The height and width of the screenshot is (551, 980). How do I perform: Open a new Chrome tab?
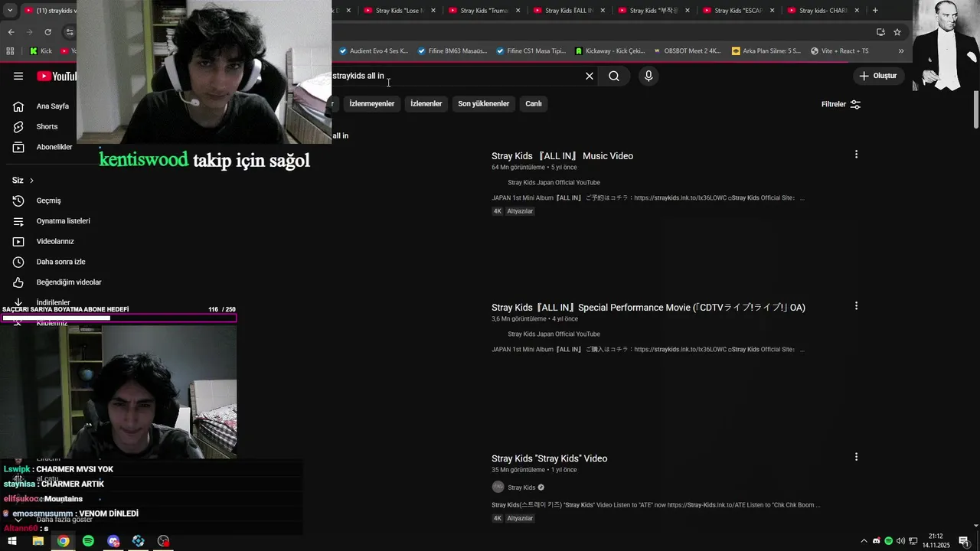875,11
